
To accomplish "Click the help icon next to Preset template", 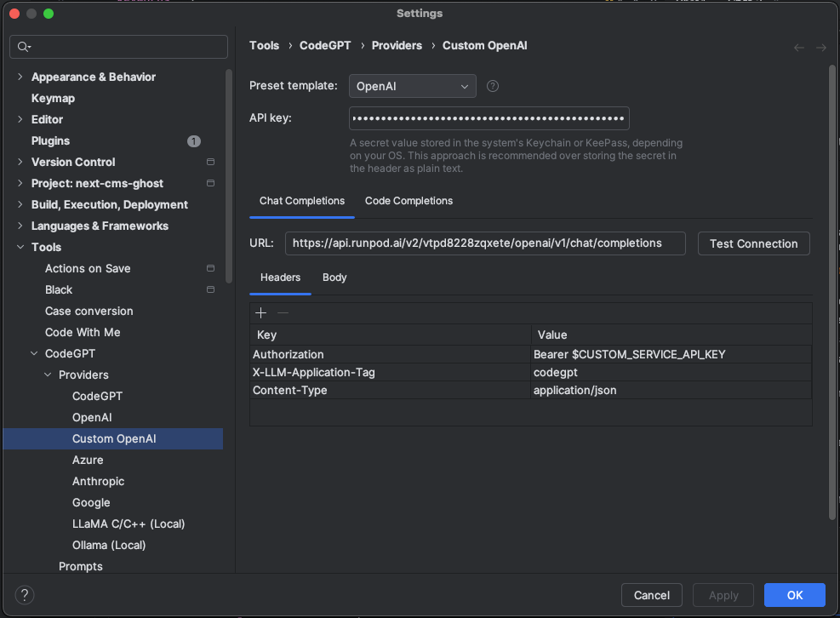I will [492, 86].
